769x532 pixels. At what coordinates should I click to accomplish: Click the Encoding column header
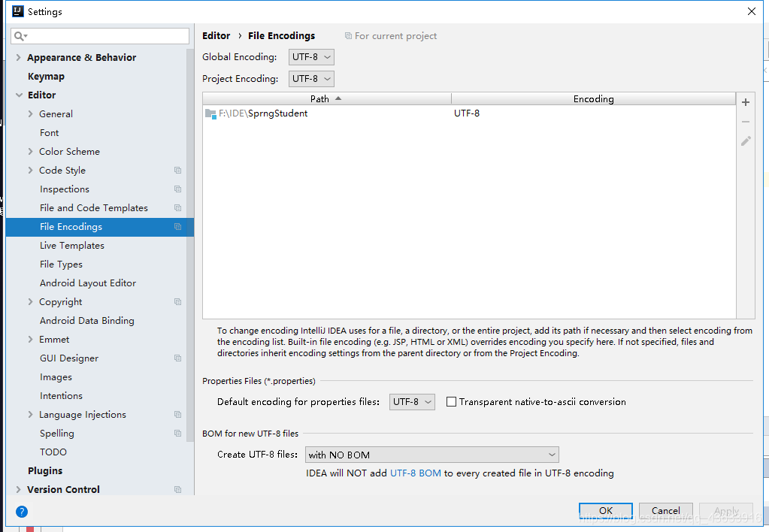pyautogui.click(x=593, y=98)
